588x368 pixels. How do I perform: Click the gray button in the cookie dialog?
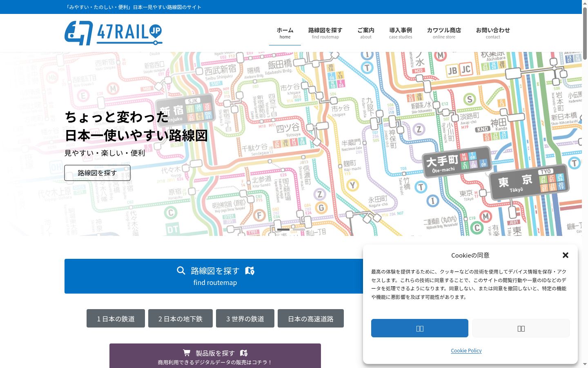[x=521, y=328]
